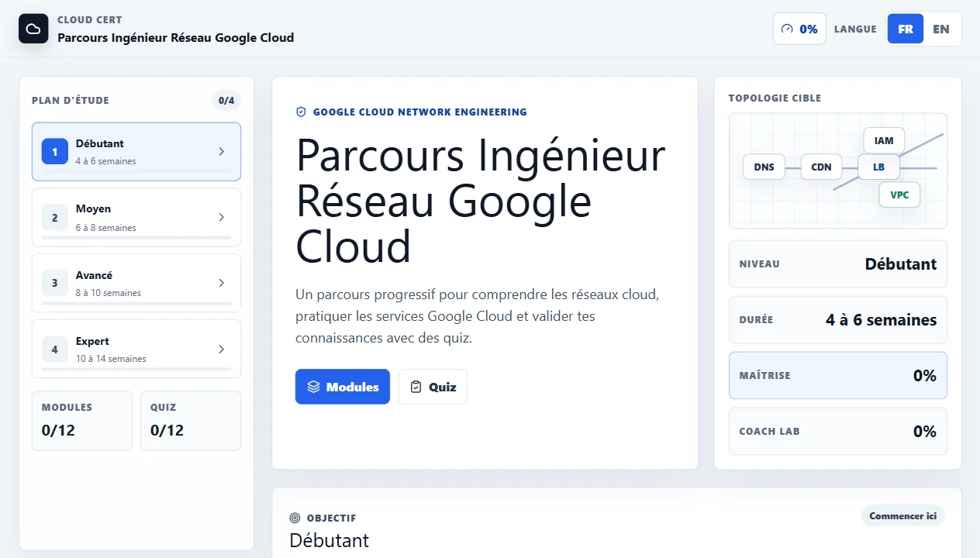
Task: Select the LB node in topology diagram
Action: 878,167
